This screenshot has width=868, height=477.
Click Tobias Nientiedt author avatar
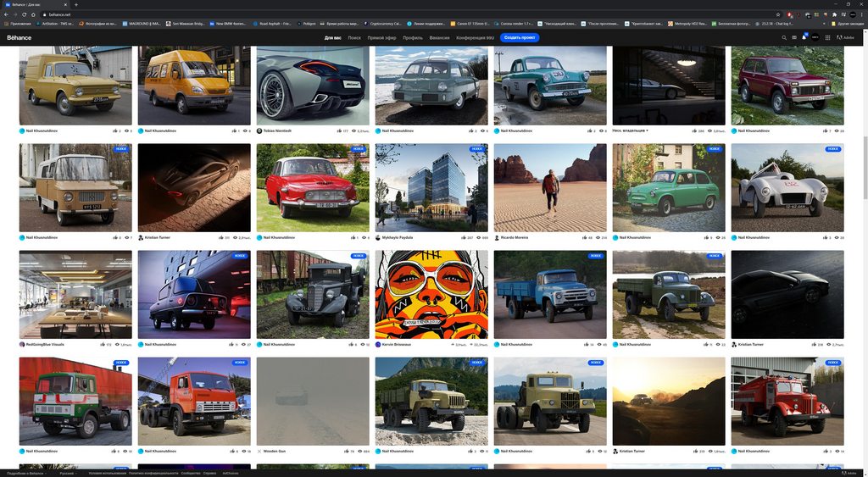(259, 131)
